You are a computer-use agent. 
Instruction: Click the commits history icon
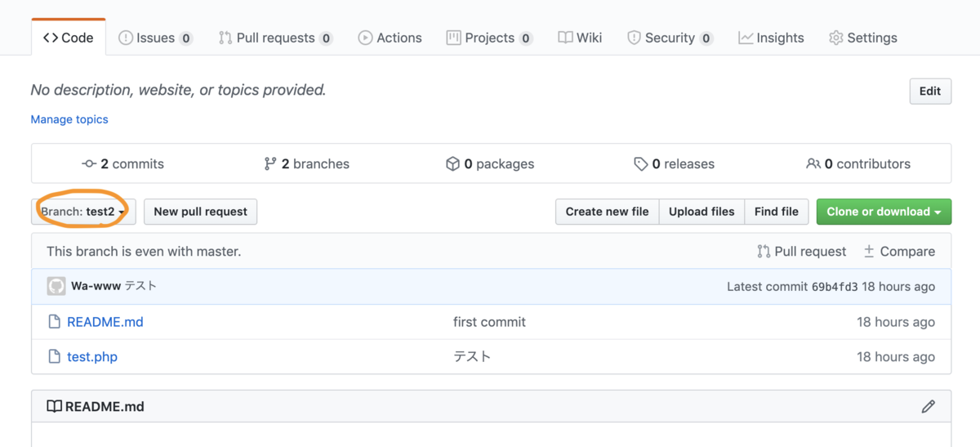pos(90,163)
